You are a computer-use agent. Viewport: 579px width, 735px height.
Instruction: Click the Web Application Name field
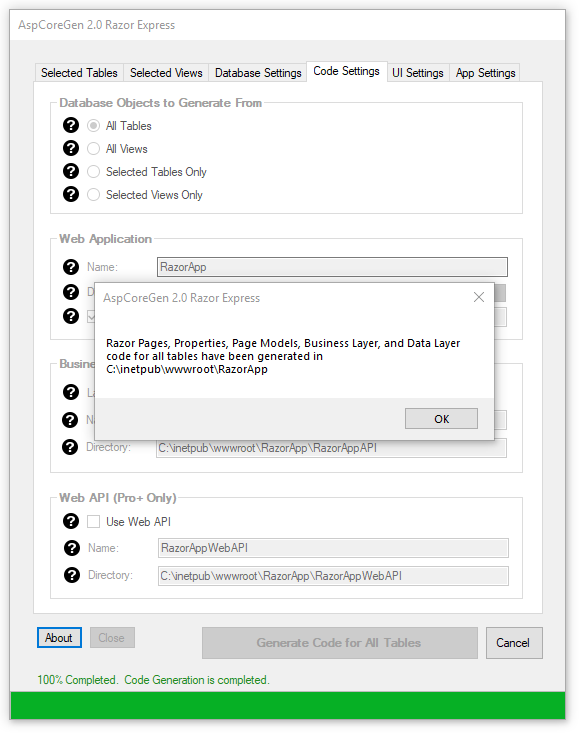coord(332,267)
